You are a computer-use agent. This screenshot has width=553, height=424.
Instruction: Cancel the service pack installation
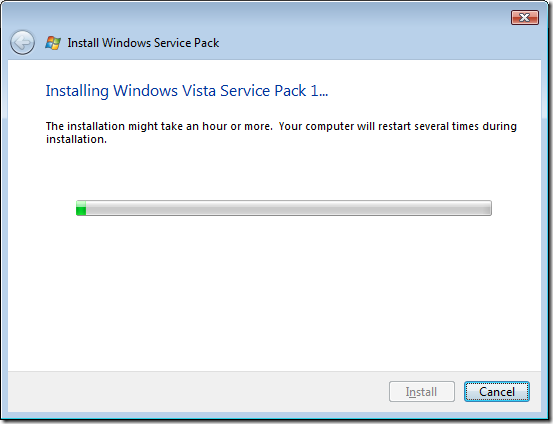[x=497, y=392]
